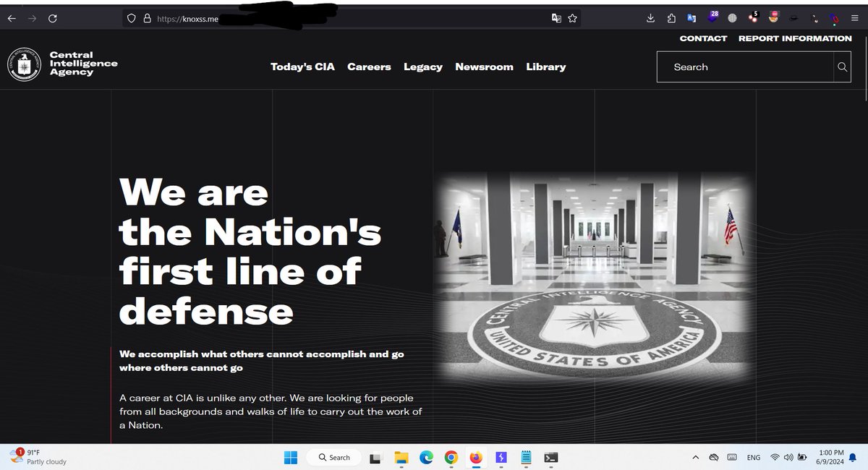Open the Firefox hamburger application menu
Screen dimensions: 868x470
(854, 19)
